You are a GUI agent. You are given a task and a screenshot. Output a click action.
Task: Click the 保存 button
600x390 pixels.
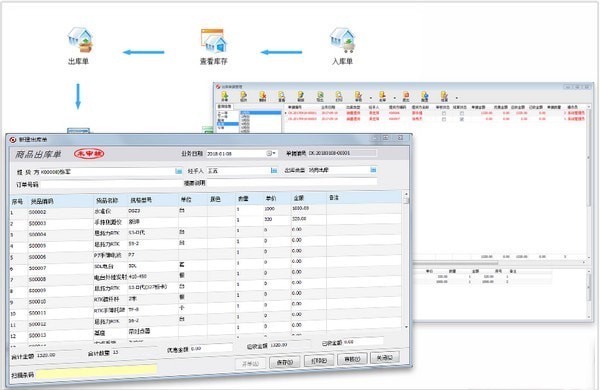tap(285, 361)
